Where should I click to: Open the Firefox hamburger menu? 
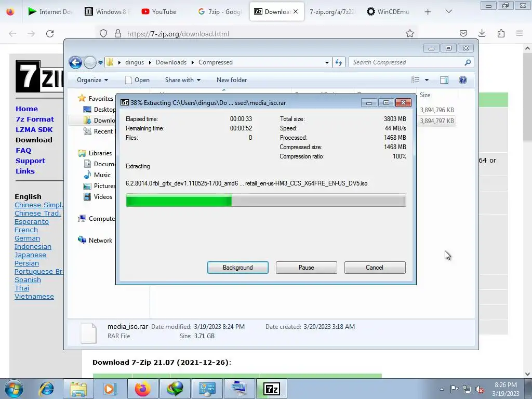tap(520, 33)
